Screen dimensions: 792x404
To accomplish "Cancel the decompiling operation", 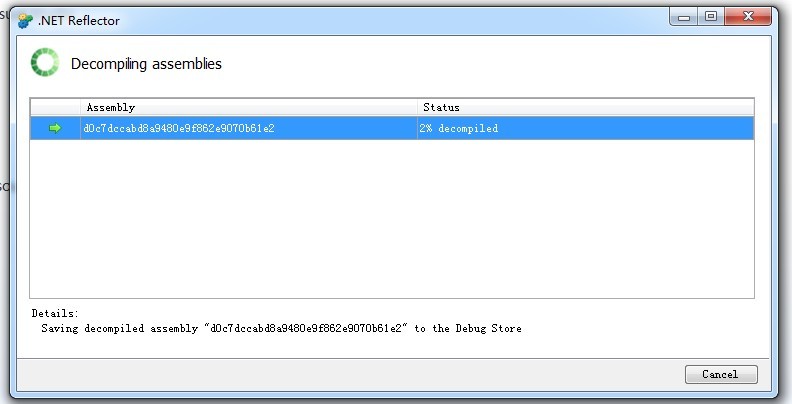I will (721, 374).
